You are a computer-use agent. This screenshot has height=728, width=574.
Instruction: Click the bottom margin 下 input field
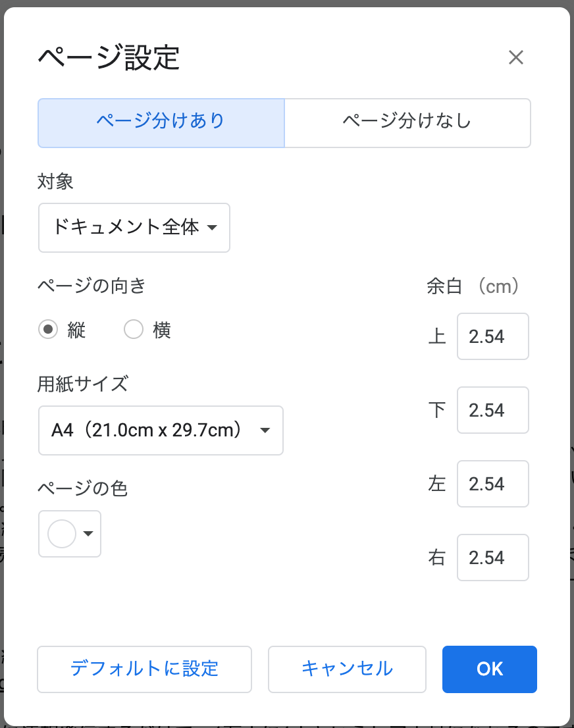[492, 410]
